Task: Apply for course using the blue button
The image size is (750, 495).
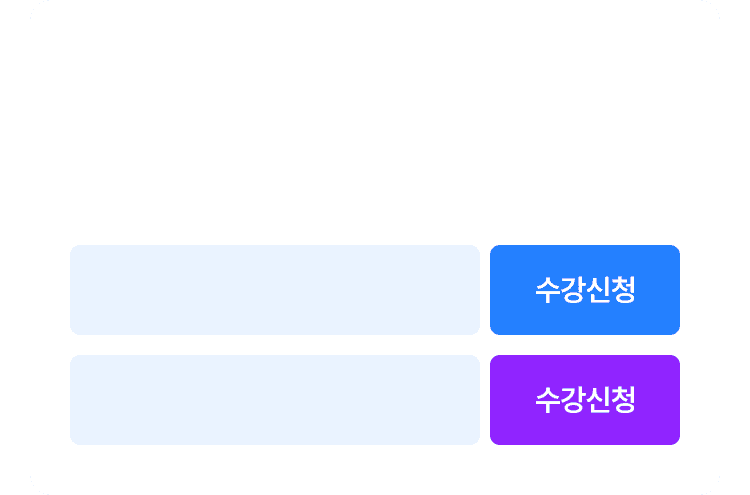Action: 585,290
